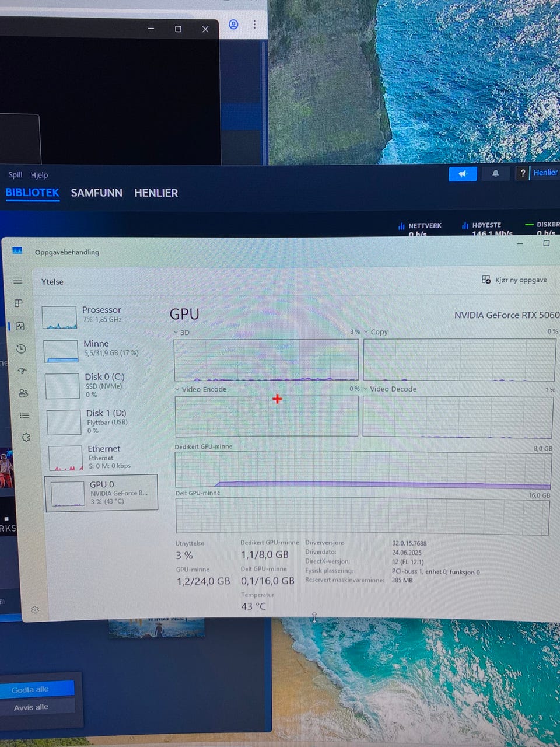Open browser profile avatar icon
Viewport: 560px width, 747px height.
coord(233,25)
